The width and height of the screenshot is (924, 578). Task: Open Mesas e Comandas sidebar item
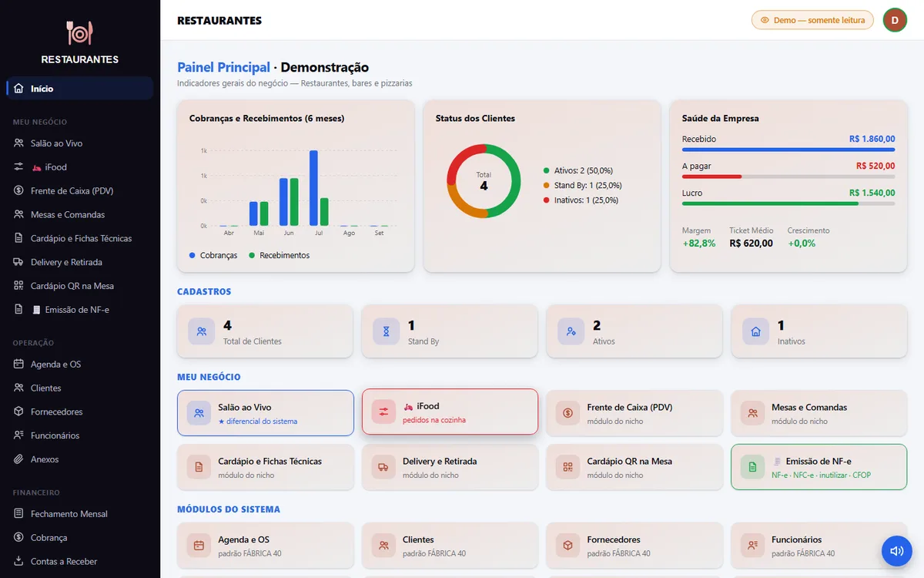click(80, 215)
